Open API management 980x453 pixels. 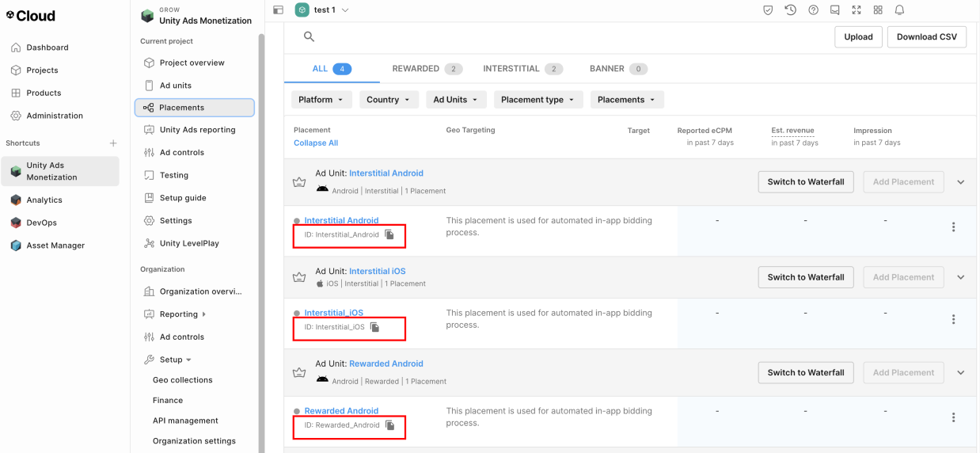[x=185, y=421]
